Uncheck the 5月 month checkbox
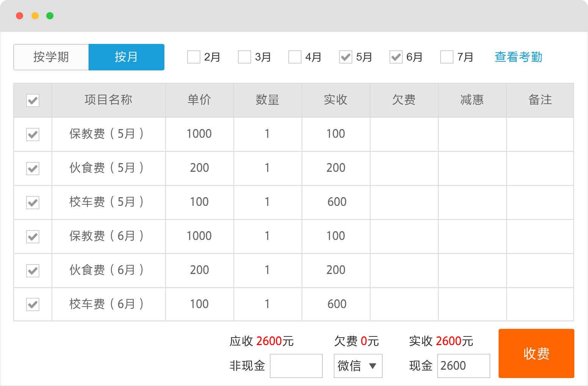 [x=346, y=57]
